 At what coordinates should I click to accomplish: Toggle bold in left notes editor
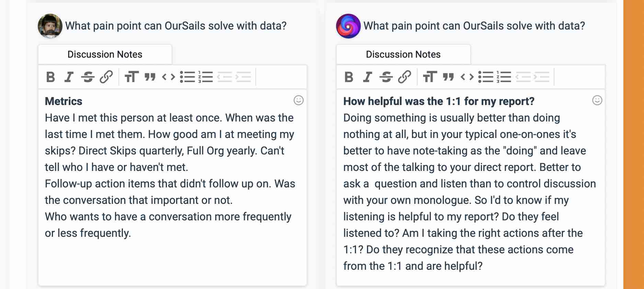pos(50,77)
